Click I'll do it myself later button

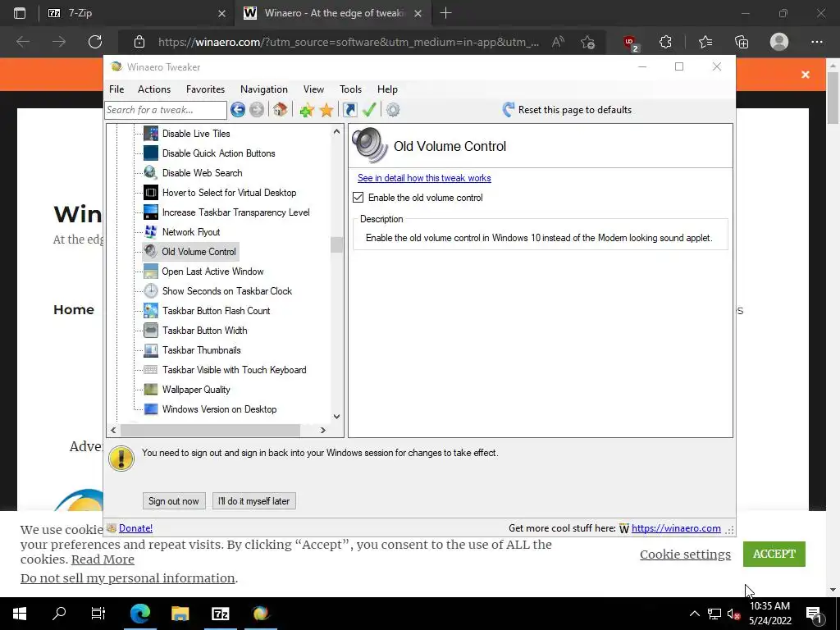254,501
